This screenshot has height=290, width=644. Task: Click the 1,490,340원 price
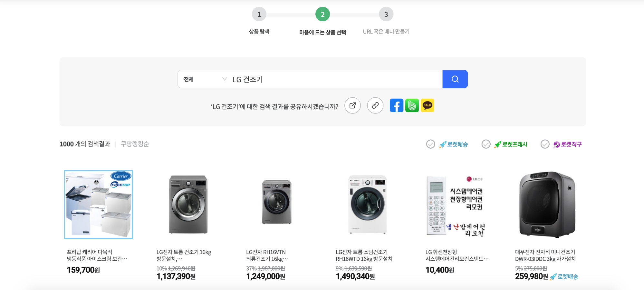[x=355, y=276]
